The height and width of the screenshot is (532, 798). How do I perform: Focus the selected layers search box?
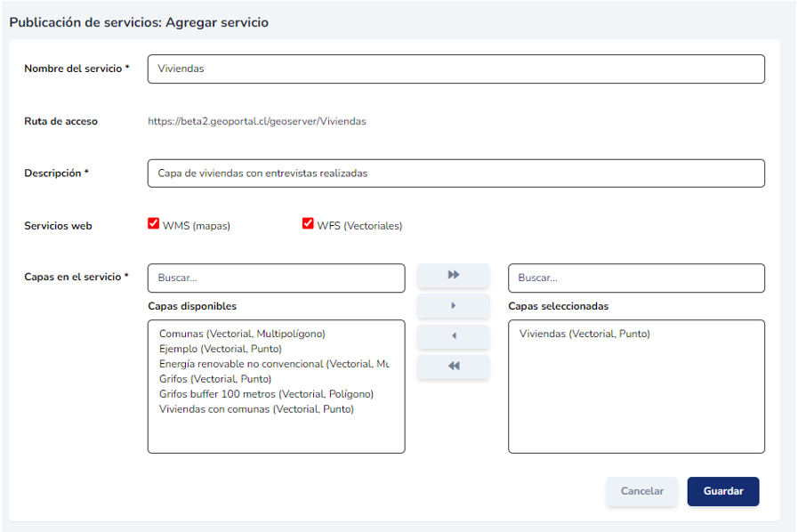636,278
